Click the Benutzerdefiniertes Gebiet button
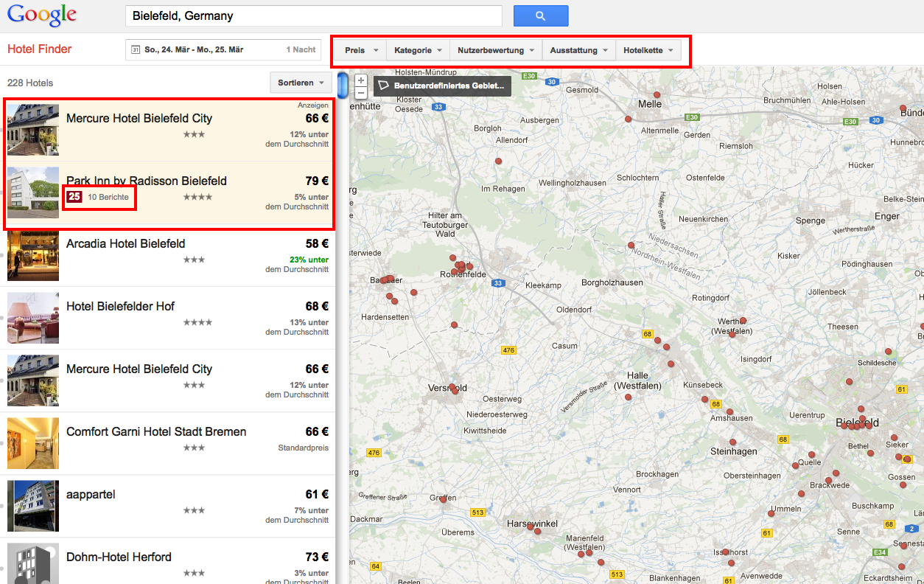924x584 pixels. [442, 86]
